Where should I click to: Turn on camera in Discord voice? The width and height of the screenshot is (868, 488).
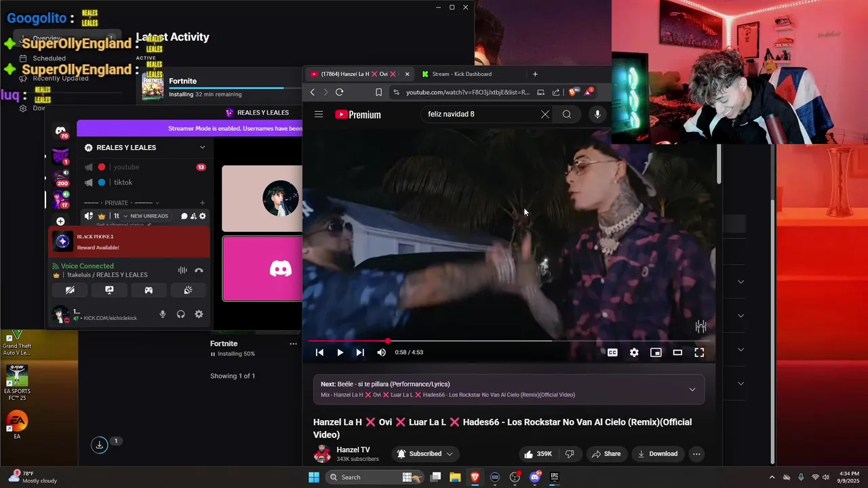[70, 290]
